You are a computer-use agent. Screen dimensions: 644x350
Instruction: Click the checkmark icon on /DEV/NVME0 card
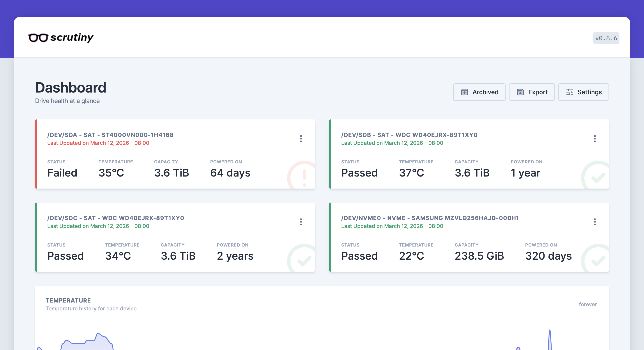tap(597, 258)
